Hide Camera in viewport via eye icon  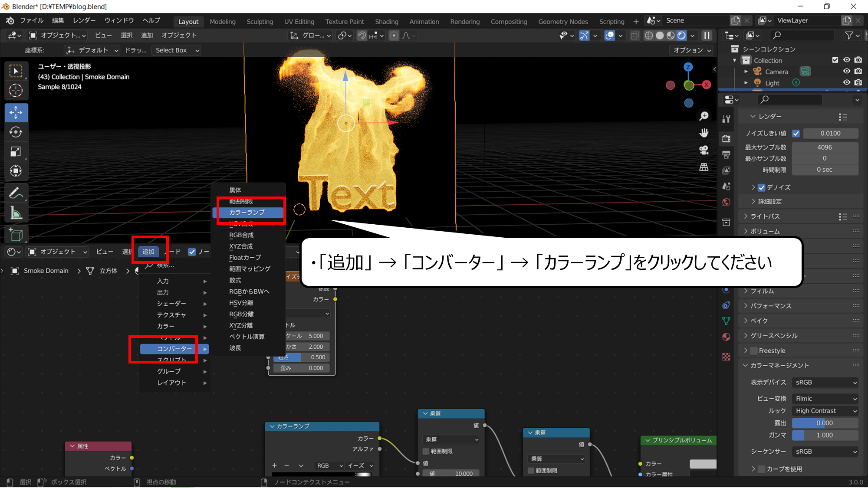coord(847,71)
